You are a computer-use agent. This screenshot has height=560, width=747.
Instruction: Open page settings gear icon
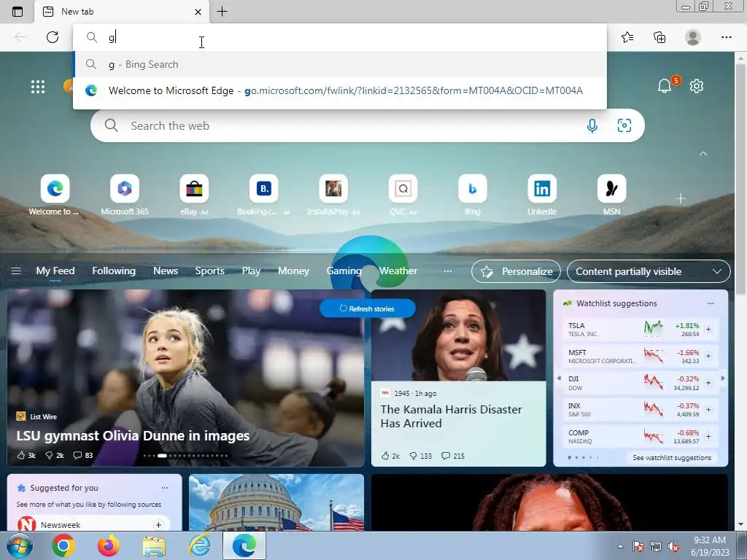(x=697, y=86)
